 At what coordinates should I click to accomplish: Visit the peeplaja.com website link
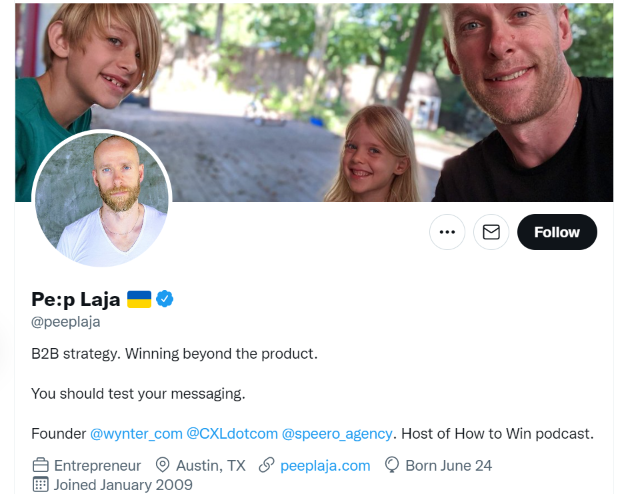(325, 465)
